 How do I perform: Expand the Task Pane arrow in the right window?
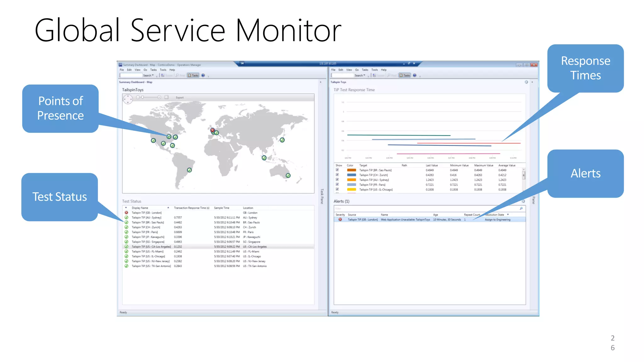pos(532,82)
